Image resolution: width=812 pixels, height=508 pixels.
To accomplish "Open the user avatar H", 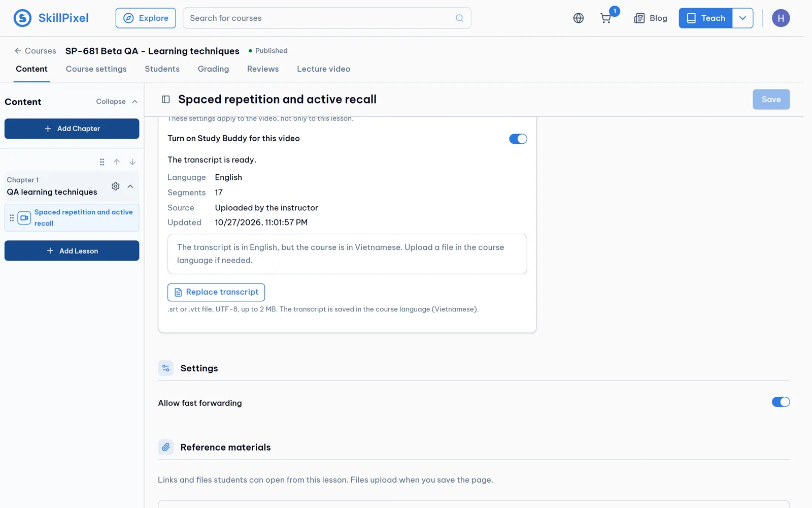I will (x=781, y=18).
